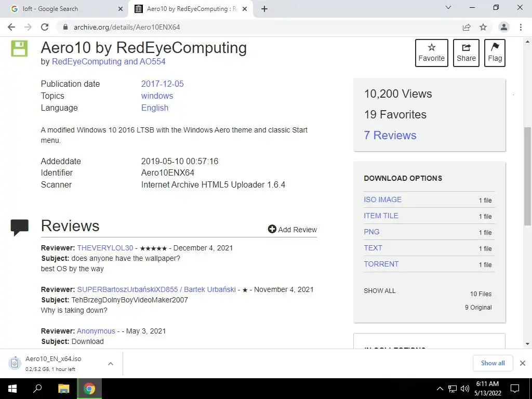Click the Favorite star button

point(432,53)
